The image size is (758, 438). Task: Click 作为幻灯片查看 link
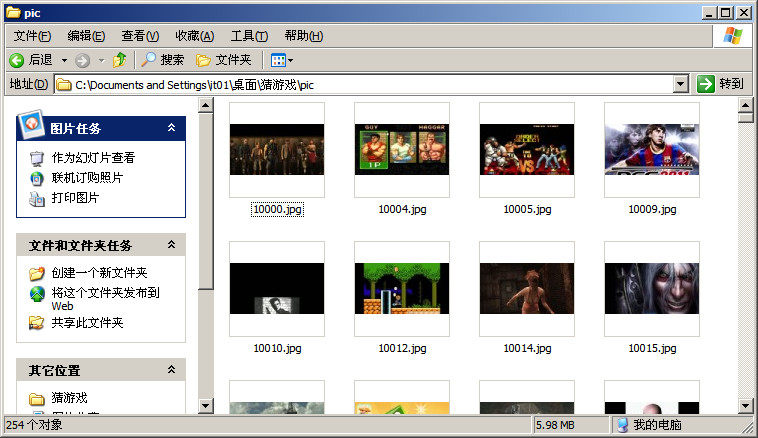pos(93,158)
